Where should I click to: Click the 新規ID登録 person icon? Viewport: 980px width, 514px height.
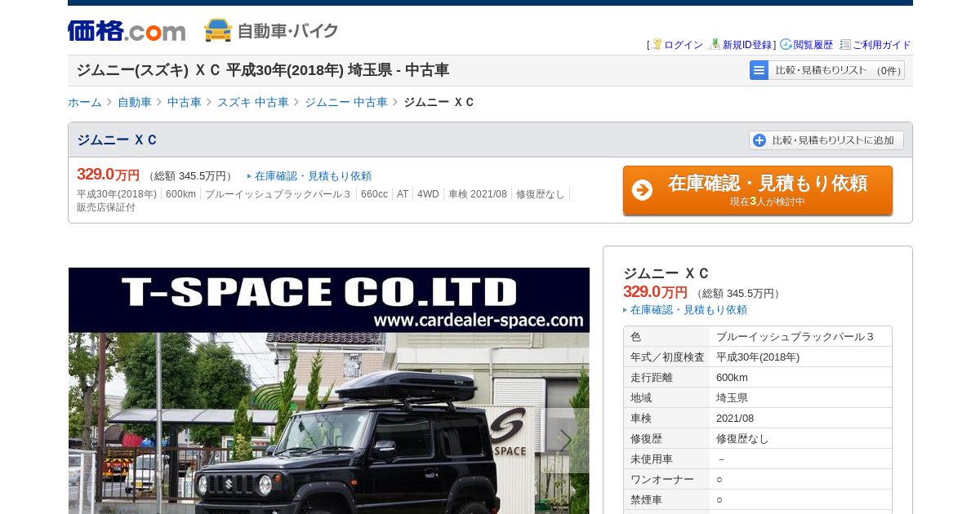click(715, 44)
